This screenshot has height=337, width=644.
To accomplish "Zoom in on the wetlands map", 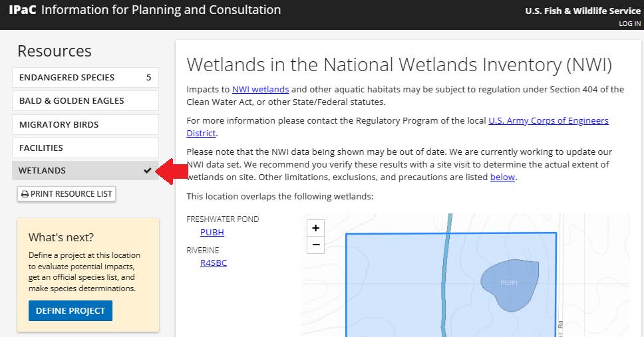I will tap(315, 228).
